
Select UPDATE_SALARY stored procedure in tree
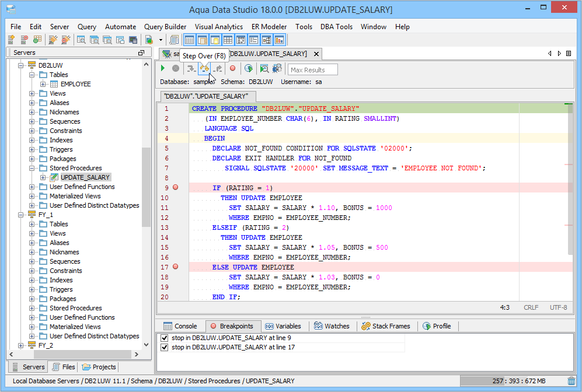coord(85,177)
